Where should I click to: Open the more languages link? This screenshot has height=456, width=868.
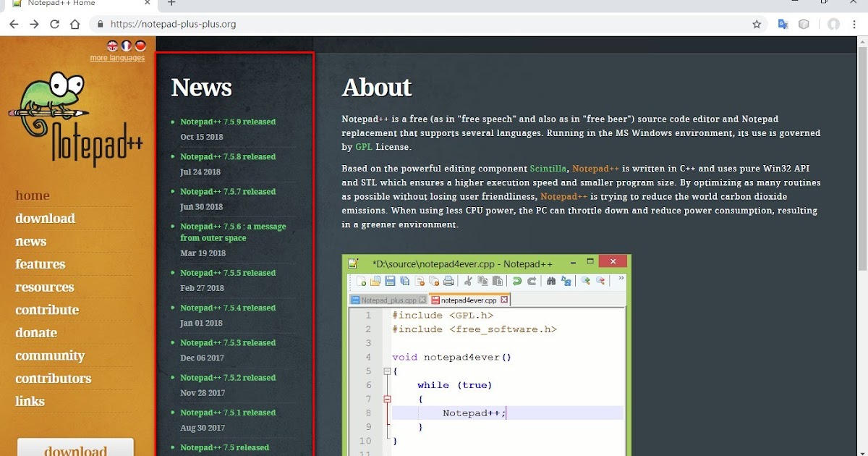tap(117, 57)
